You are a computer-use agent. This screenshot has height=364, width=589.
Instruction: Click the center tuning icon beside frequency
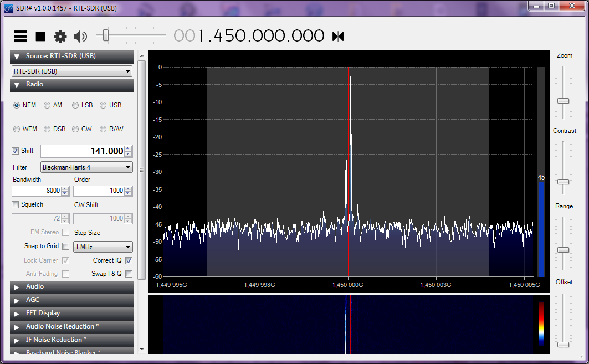[338, 37]
